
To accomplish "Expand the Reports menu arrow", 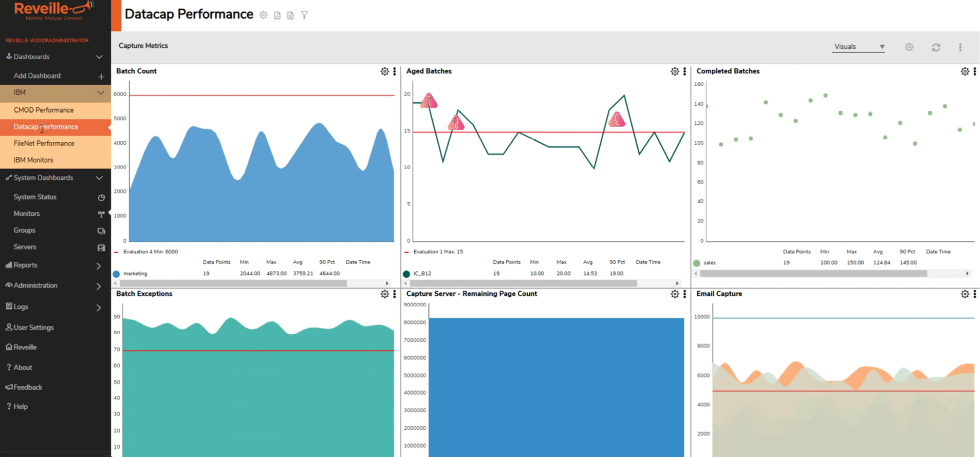I will pyautogui.click(x=99, y=266).
